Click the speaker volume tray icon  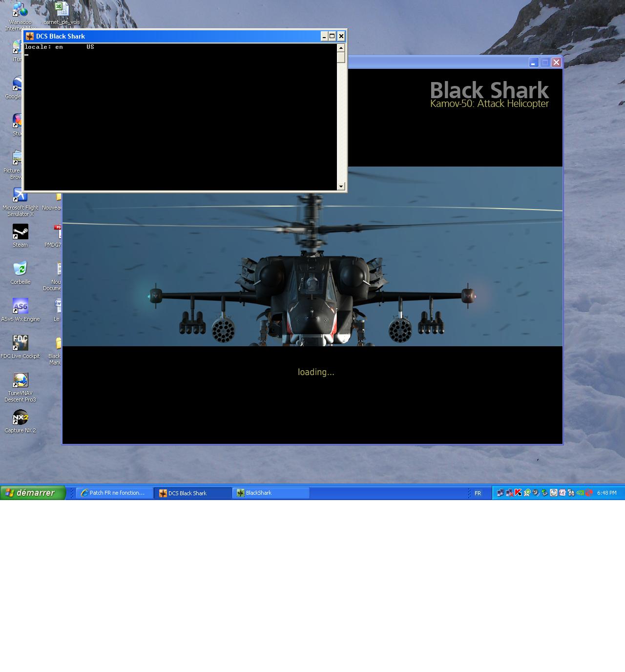536,493
